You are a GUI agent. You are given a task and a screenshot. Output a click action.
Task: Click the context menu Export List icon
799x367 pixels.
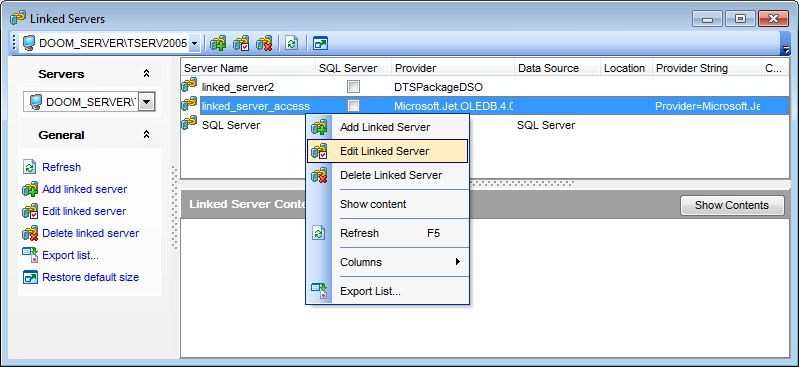[319, 291]
